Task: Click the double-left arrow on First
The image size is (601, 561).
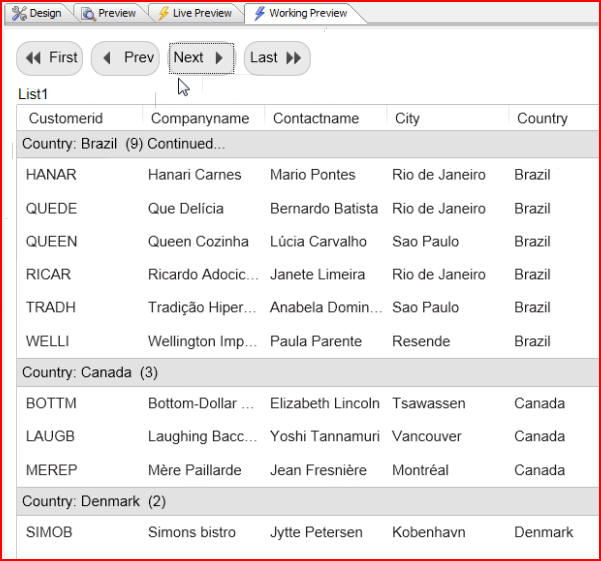Action: [33, 58]
